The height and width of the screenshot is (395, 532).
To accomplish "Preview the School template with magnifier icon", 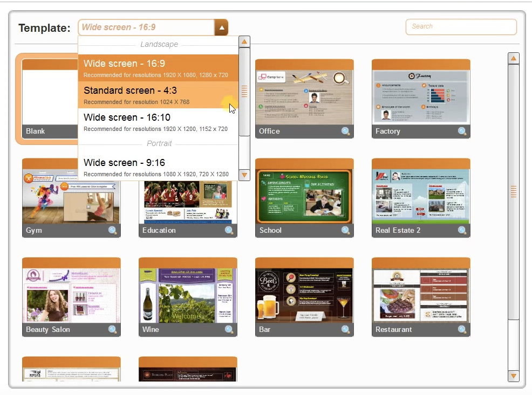I will [345, 231].
